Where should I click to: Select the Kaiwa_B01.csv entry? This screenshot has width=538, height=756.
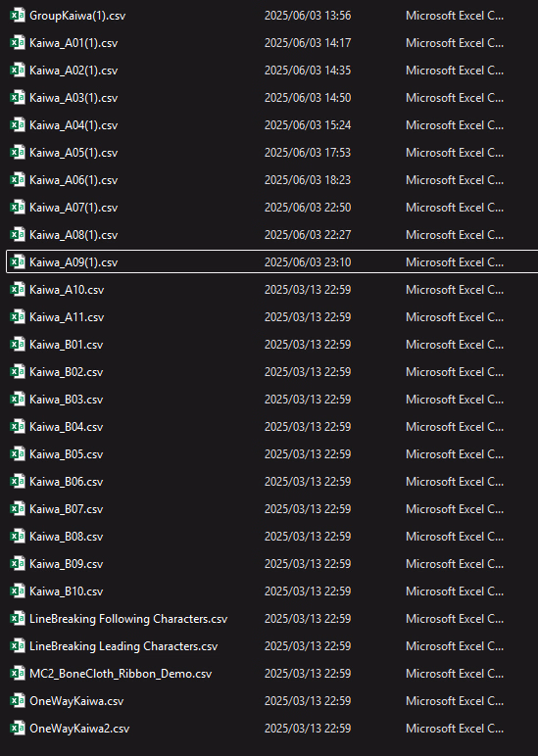[x=66, y=345]
